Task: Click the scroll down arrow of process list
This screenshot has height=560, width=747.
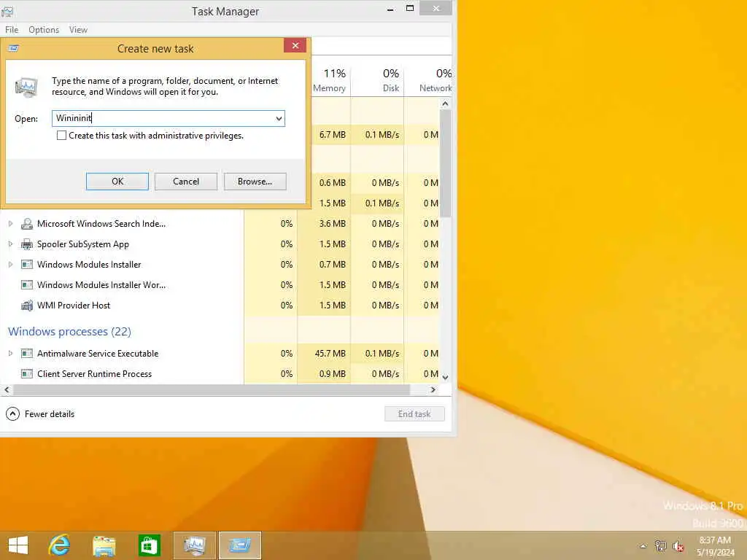Action: click(446, 377)
